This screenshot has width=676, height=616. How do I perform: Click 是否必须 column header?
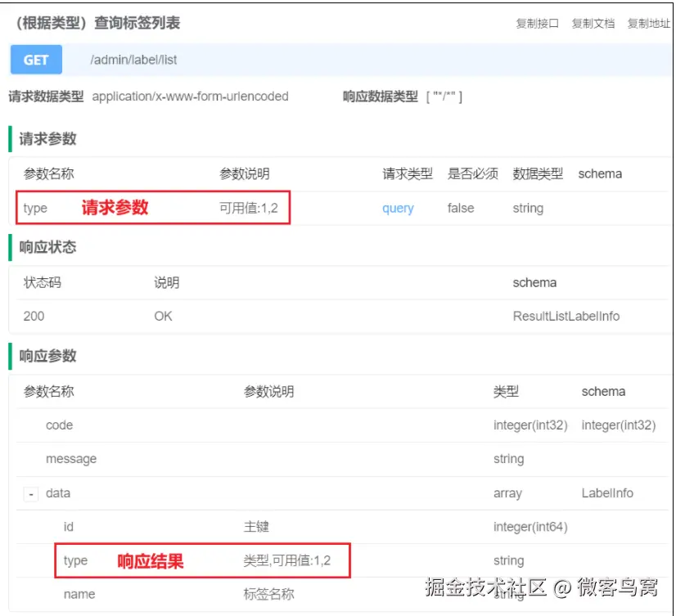pyautogui.click(x=472, y=173)
